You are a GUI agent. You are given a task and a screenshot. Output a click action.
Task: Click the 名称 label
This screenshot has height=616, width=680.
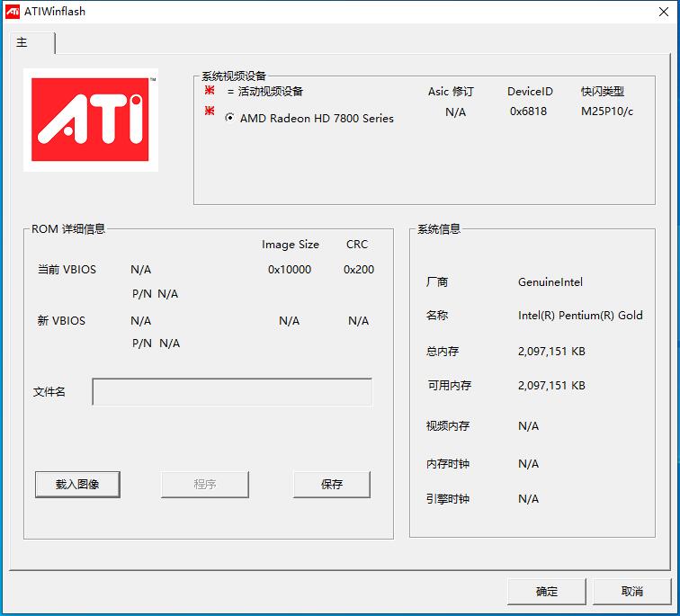(x=437, y=316)
